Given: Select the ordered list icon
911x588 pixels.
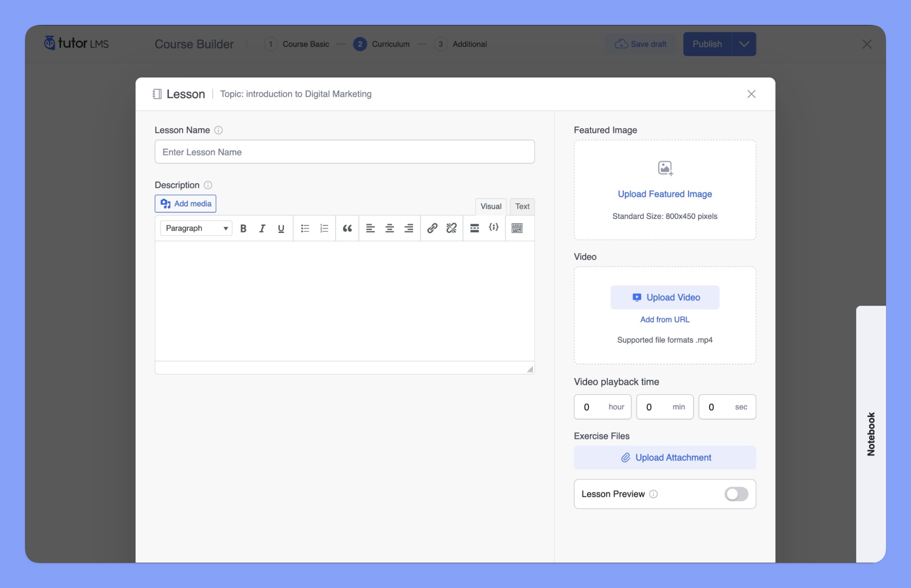Looking at the screenshot, I should (x=323, y=228).
